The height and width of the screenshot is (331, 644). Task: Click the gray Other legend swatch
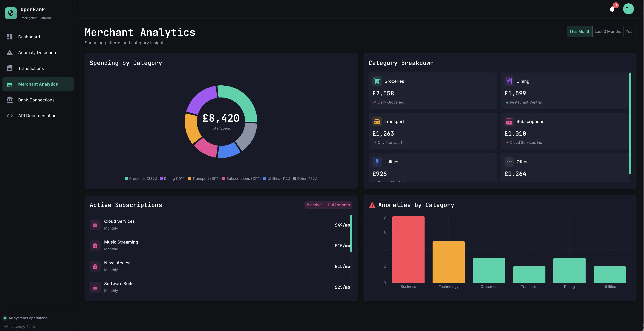point(294,179)
